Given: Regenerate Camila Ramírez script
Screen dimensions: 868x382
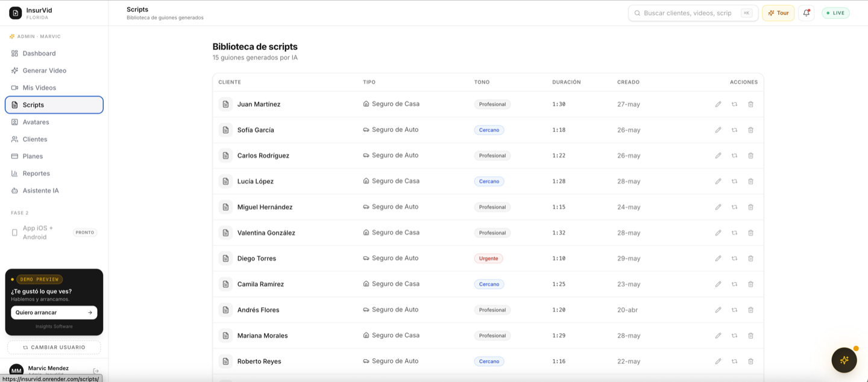Looking at the screenshot, I should click(x=734, y=284).
